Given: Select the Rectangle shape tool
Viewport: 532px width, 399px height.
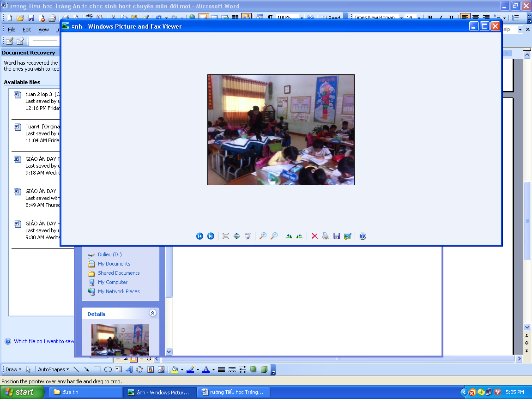Looking at the screenshot, I should (x=97, y=369).
